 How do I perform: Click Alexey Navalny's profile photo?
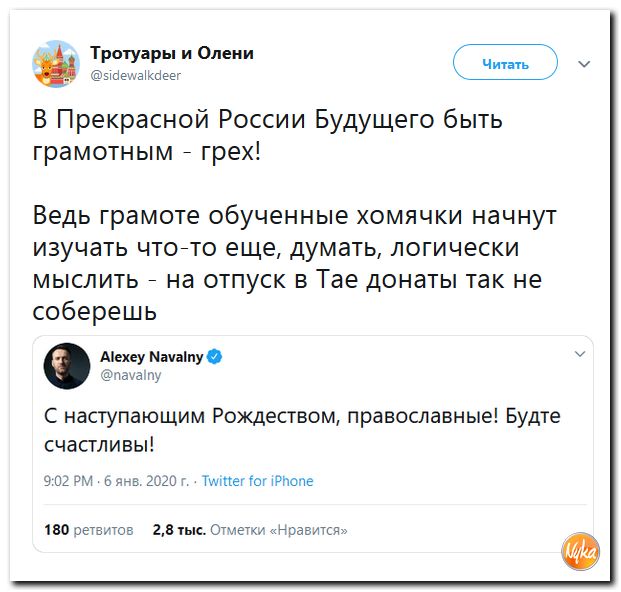tap(67, 365)
